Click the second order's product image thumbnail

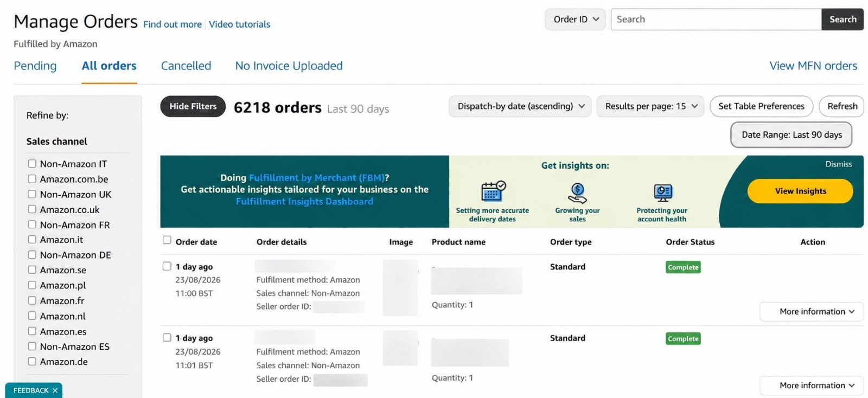(x=400, y=348)
